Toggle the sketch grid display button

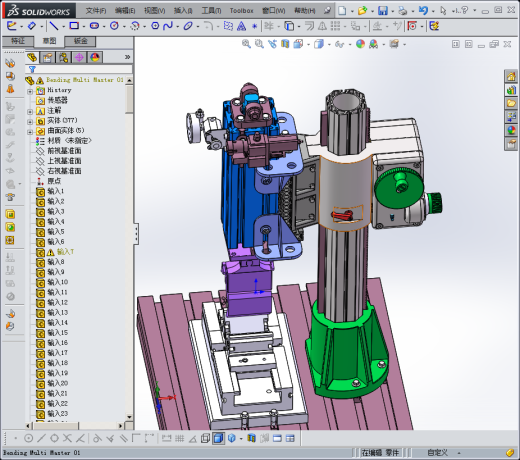(x=180, y=438)
